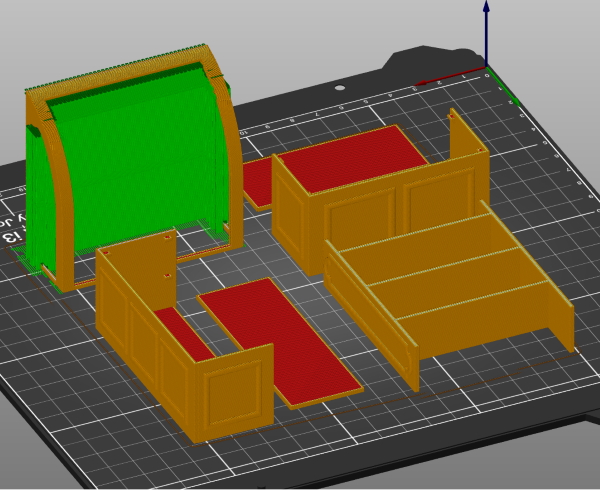Click the lower screw hole on L-shaped piece
This screenshot has width=600, height=490.
(x=166, y=274)
